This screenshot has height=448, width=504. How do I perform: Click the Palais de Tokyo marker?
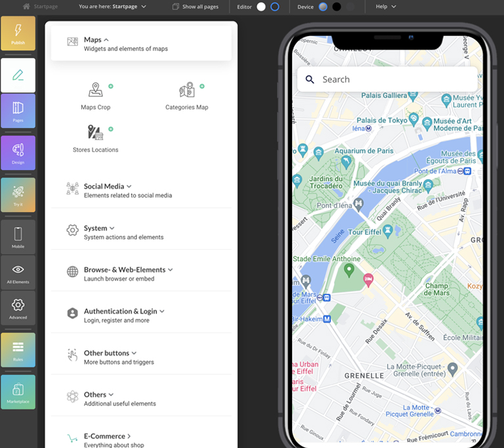pyautogui.click(x=413, y=119)
